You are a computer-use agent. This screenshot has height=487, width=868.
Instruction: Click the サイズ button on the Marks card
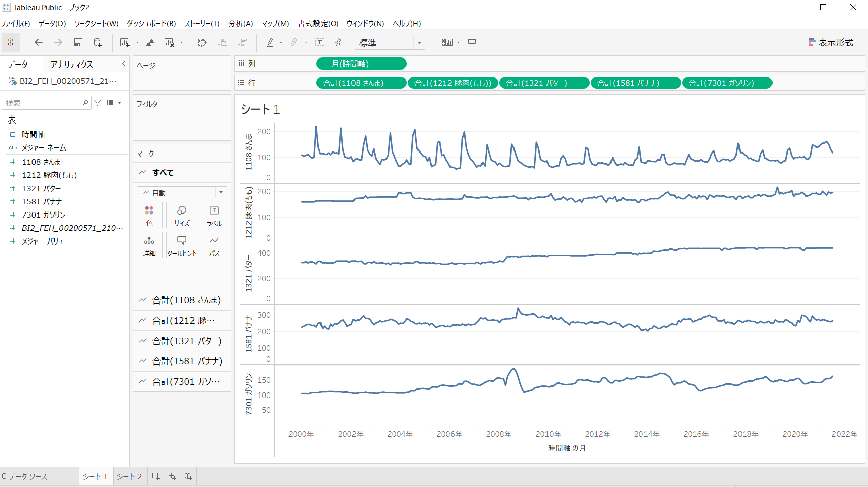182,216
